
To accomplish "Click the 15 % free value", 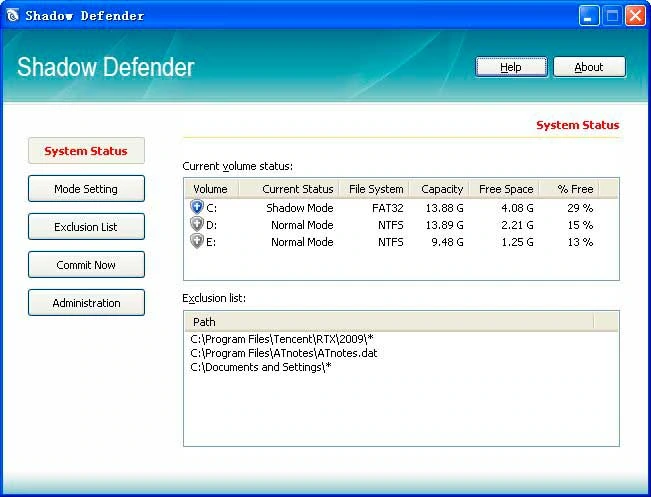I will pyautogui.click(x=580, y=225).
